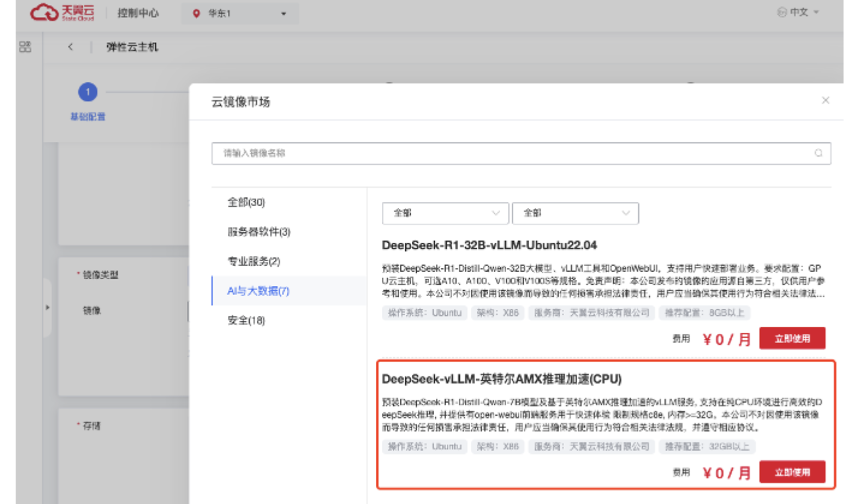The image size is (864, 504).
Task: Open the first 全部 filter dropdown
Action: (446, 213)
